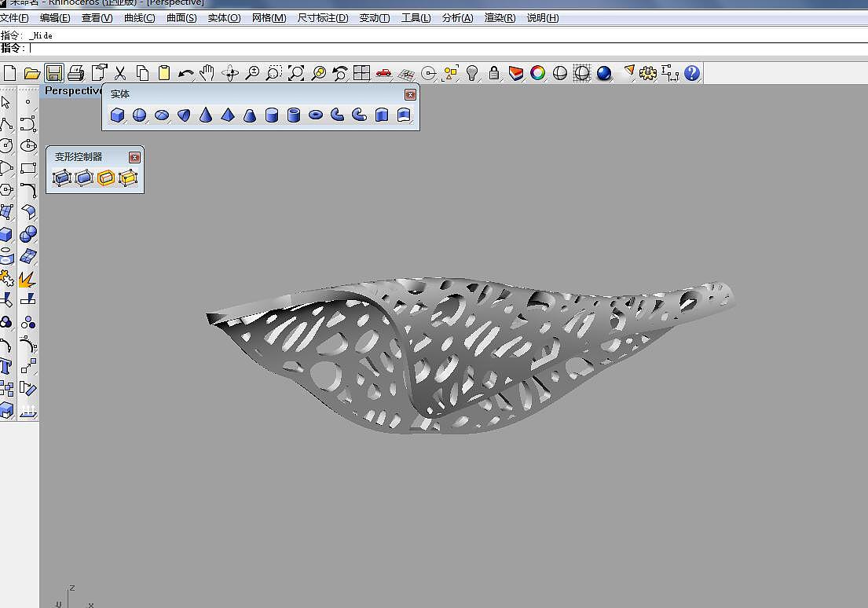This screenshot has width=868, height=608.
Task: Create a Box from the 实体 toolbar
Action: (x=117, y=115)
